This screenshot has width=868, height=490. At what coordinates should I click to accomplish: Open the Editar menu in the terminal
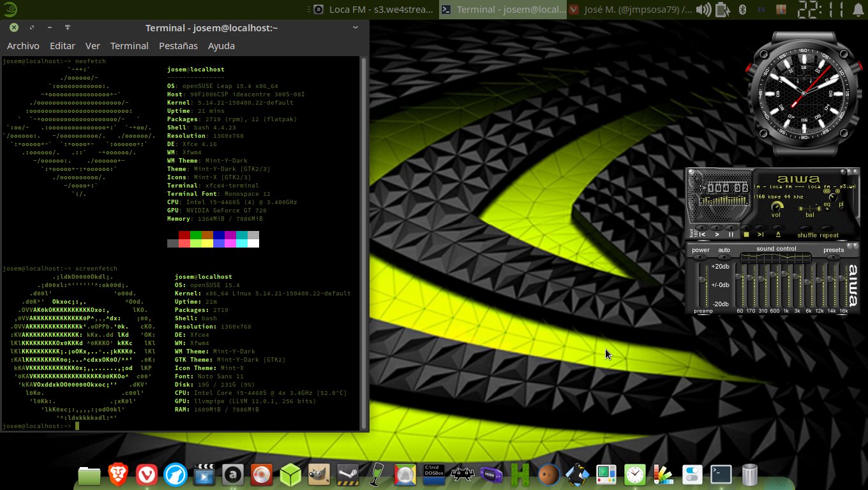[x=63, y=46]
